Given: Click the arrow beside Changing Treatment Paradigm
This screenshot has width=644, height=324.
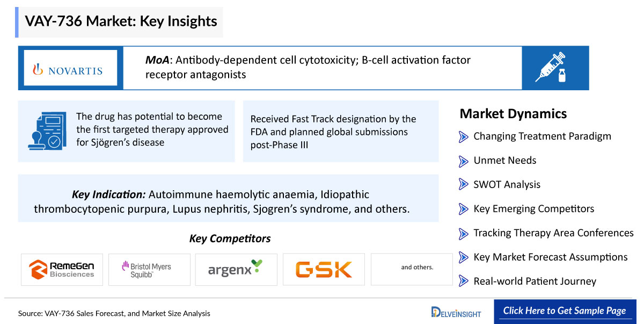Looking at the screenshot, I should coord(464,136).
